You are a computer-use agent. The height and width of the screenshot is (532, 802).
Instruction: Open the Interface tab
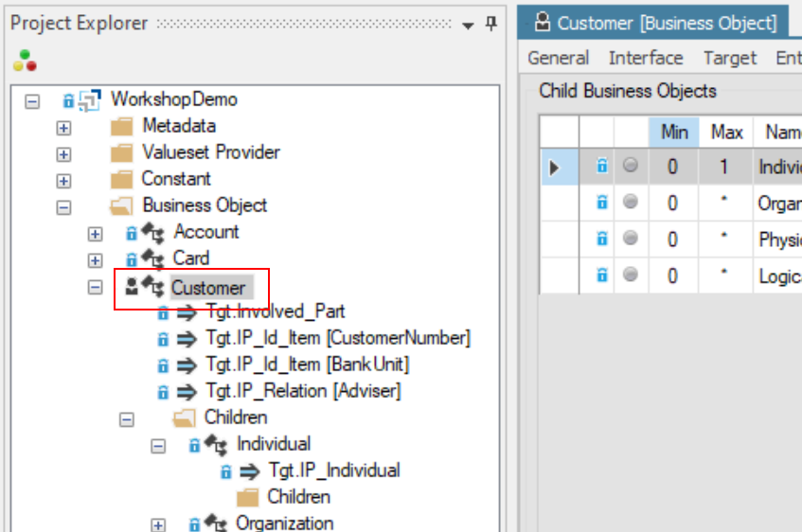(645, 58)
